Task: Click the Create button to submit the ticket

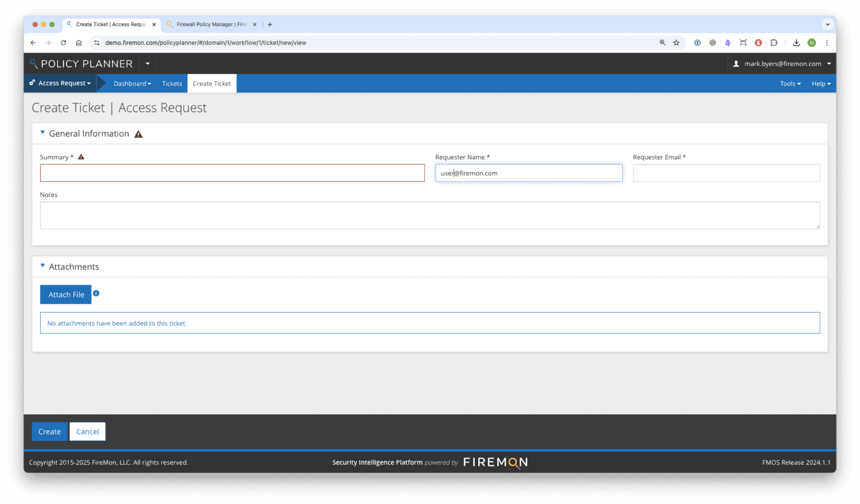Action: click(49, 431)
